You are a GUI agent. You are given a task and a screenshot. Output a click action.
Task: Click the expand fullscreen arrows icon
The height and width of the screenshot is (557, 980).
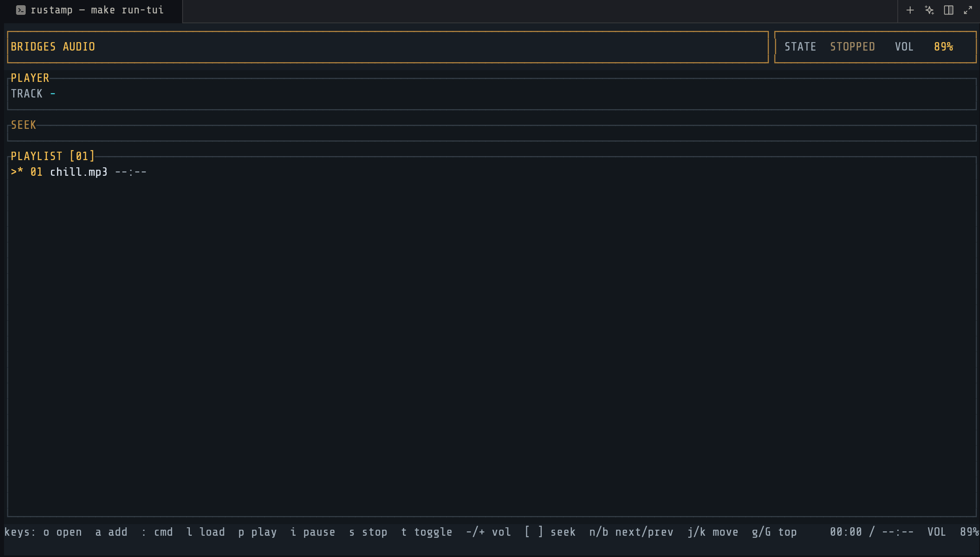[968, 10]
